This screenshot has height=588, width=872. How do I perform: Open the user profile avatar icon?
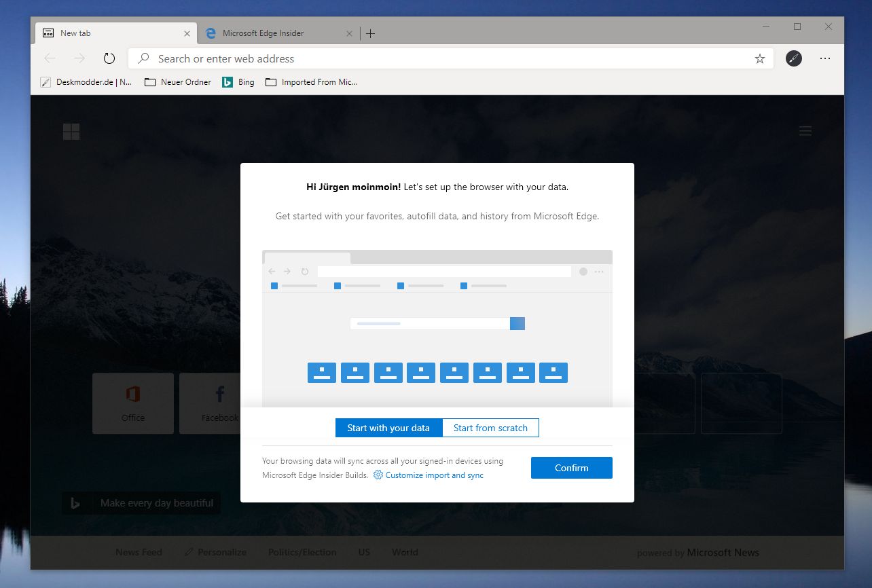pos(794,58)
